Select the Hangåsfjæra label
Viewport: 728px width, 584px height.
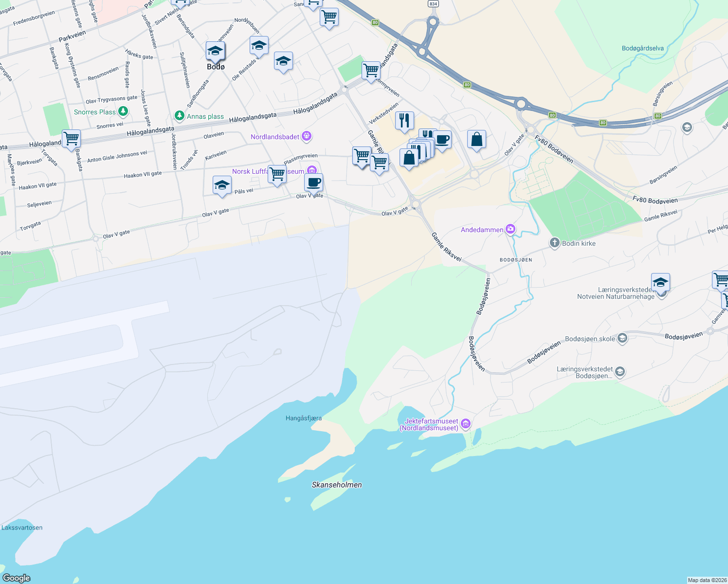(x=303, y=418)
